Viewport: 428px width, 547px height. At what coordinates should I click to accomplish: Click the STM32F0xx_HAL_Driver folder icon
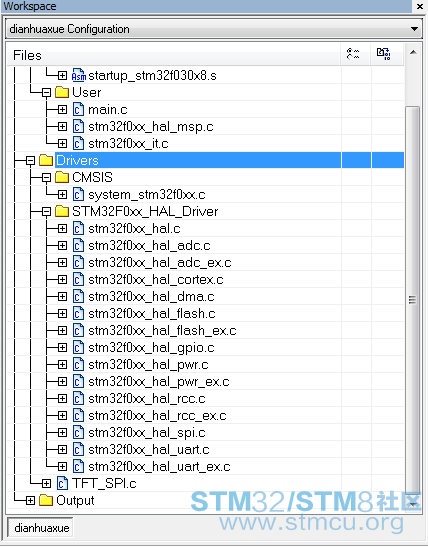[x=62, y=211]
